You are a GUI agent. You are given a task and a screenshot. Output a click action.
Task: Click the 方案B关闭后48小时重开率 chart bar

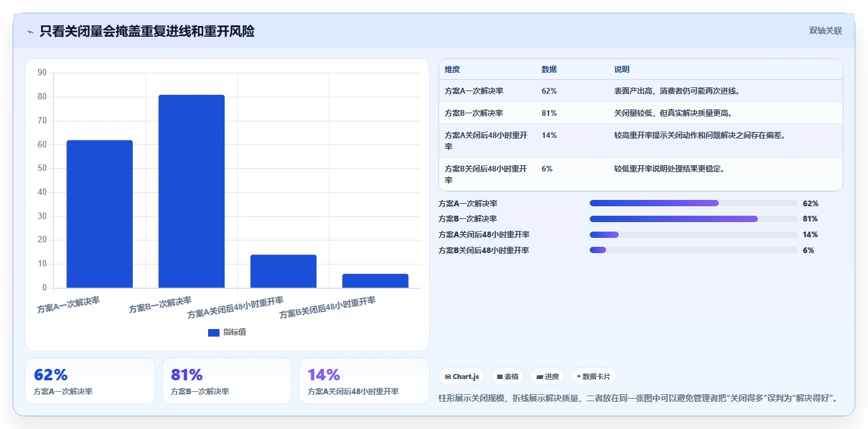[x=375, y=281]
